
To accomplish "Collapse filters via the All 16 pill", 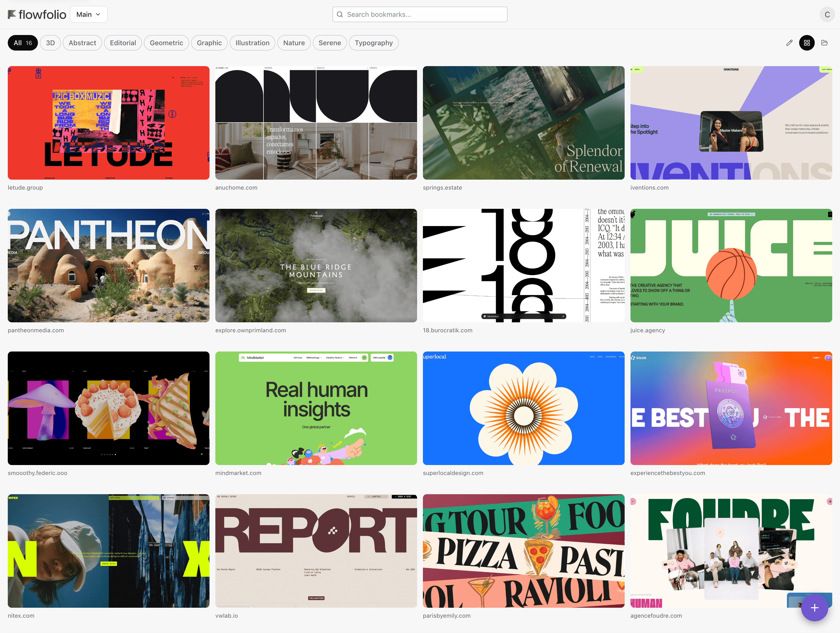I will [22, 43].
